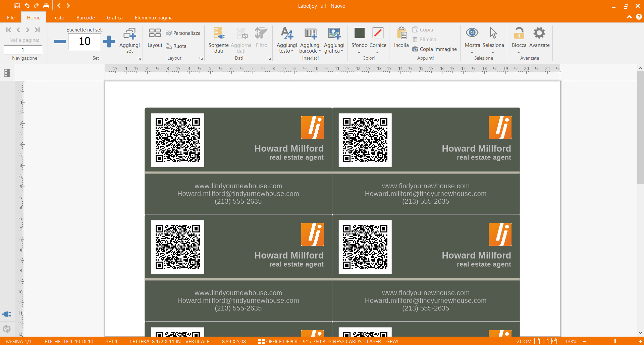Click the Redo arrow icon
The width and height of the screenshot is (644, 345).
point(36,6)
